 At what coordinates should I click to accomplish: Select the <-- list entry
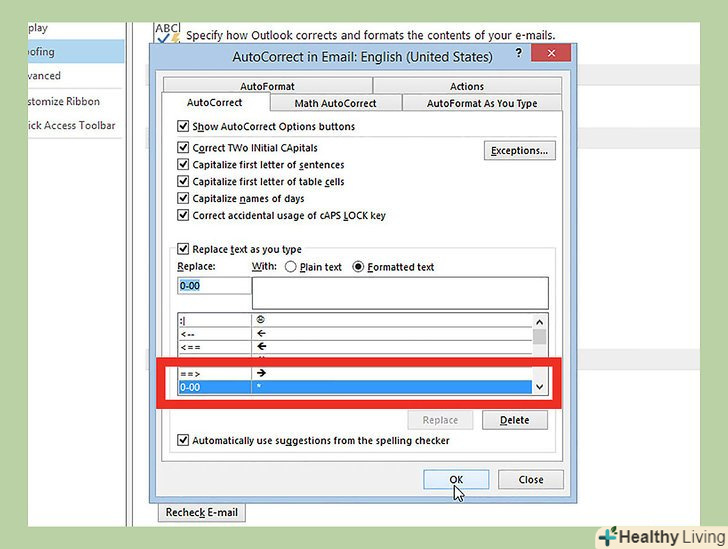[x=355, y=333]
